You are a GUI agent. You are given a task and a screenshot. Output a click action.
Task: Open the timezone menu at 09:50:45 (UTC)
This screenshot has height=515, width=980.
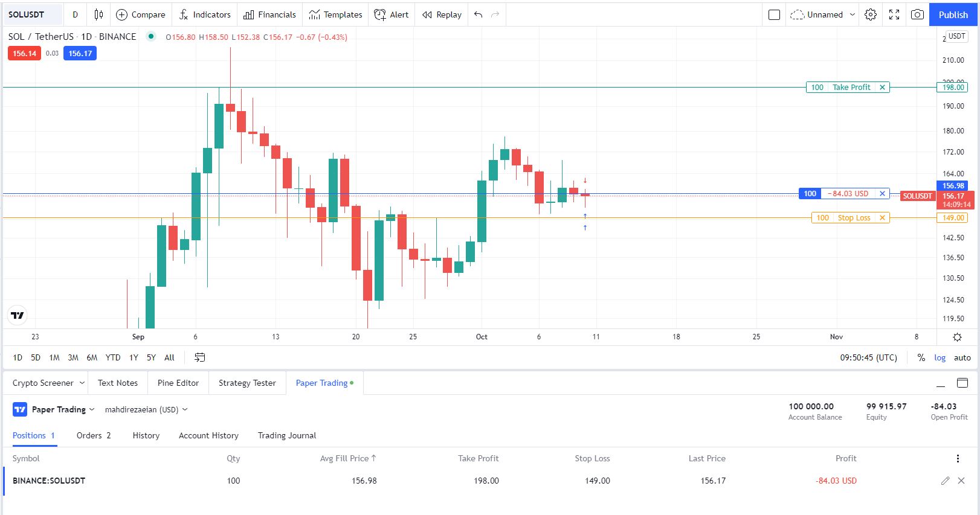coord(868,357)
